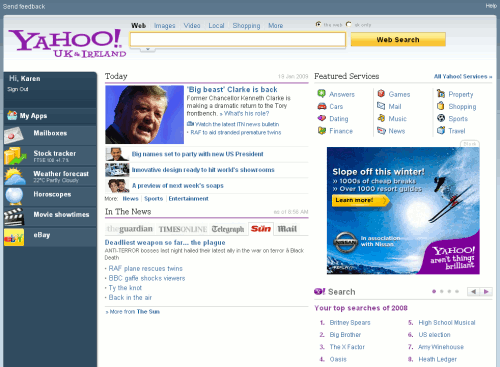Open the My Apps basket icon

point(12,115)
